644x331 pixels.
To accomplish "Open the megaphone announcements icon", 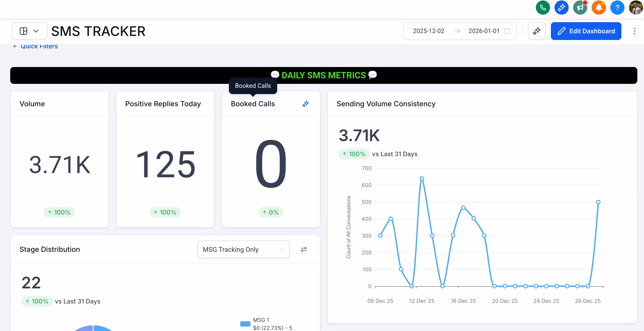I will click(x=580, y=8).
